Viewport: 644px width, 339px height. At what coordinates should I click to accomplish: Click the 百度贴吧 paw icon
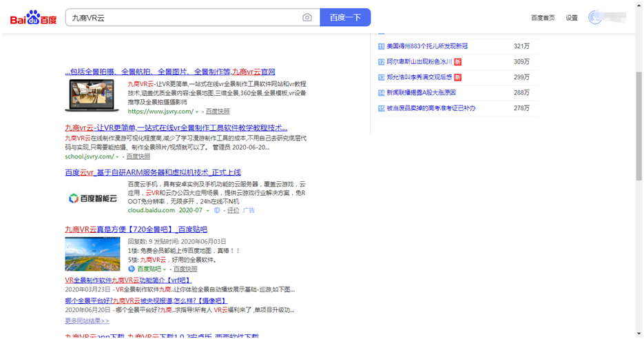(132, 269)
